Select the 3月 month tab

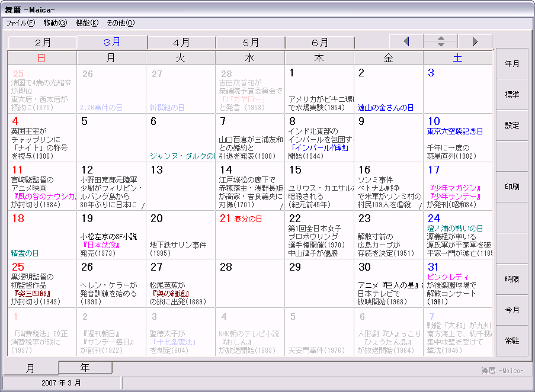[112, 42]
